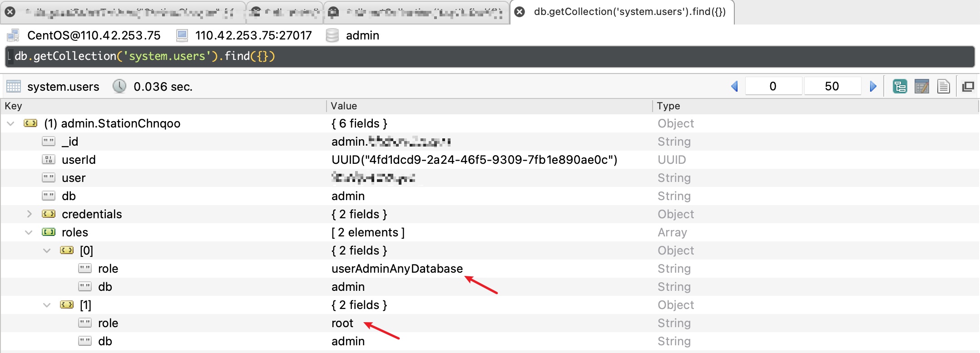Edit the skip value field showing 0

[x=773, y=86]
